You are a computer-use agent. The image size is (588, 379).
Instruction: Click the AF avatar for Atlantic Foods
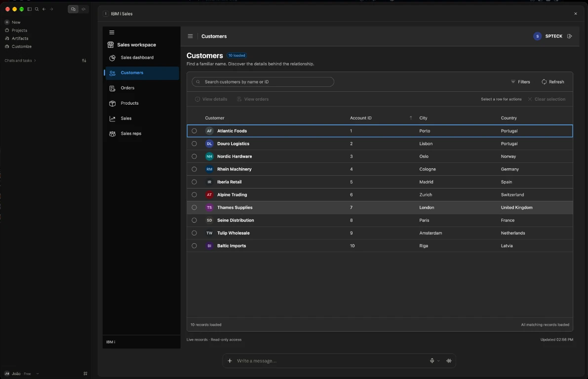(x=209, y=131)
